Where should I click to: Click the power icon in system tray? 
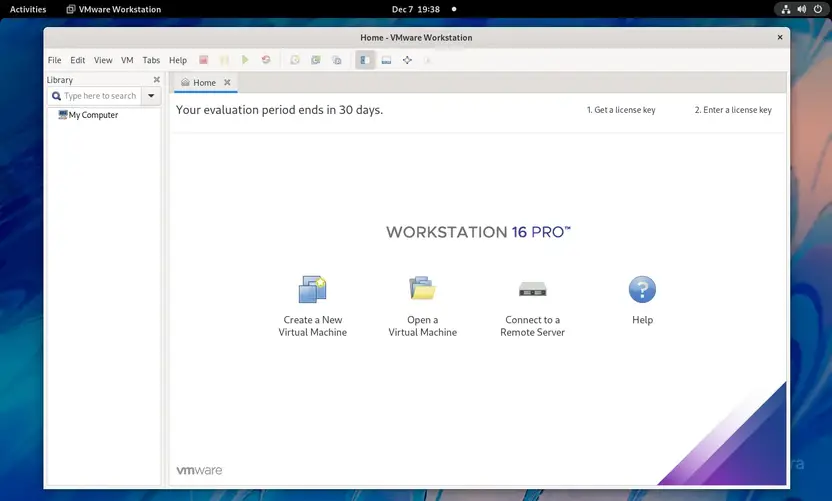click(x=818, y=9)
